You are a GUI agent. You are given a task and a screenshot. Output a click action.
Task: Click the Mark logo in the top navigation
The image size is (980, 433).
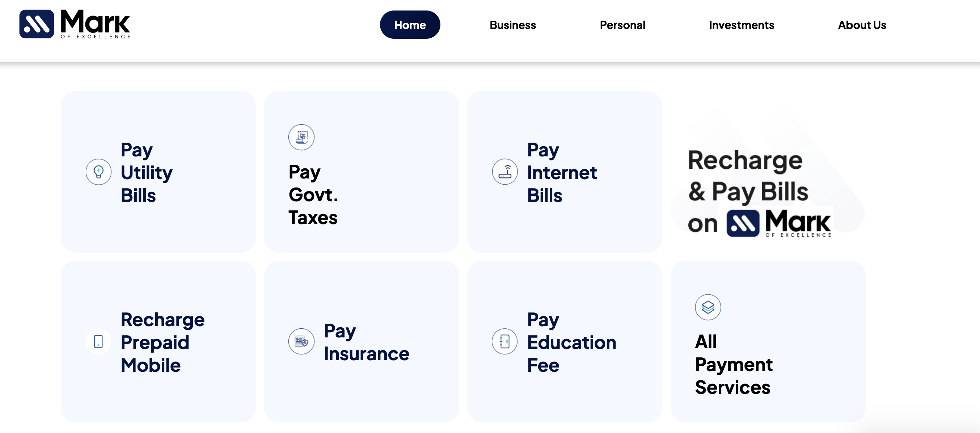(75, 25)
